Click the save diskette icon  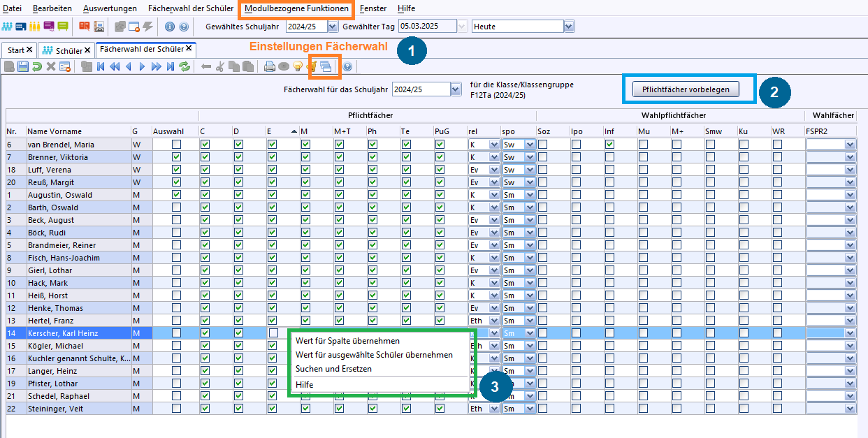[23, 66]
